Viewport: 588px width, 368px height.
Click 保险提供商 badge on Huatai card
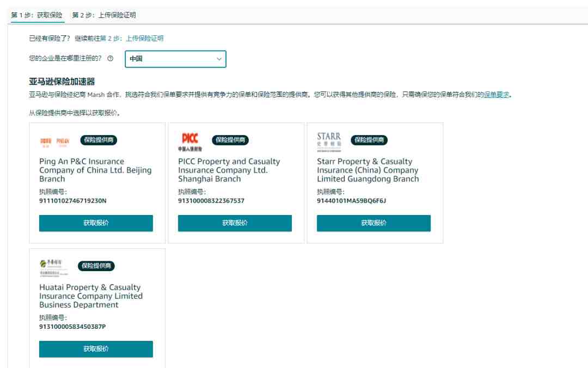(96, 266)
